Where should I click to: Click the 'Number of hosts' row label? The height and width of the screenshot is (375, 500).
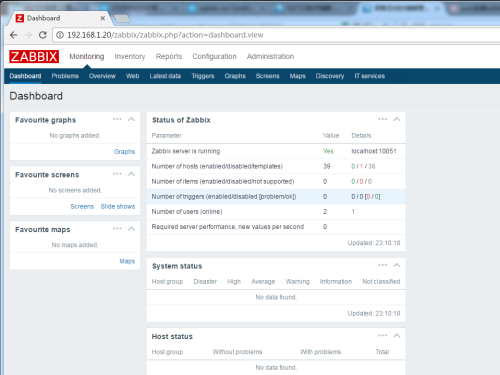[x=217, y=166]
